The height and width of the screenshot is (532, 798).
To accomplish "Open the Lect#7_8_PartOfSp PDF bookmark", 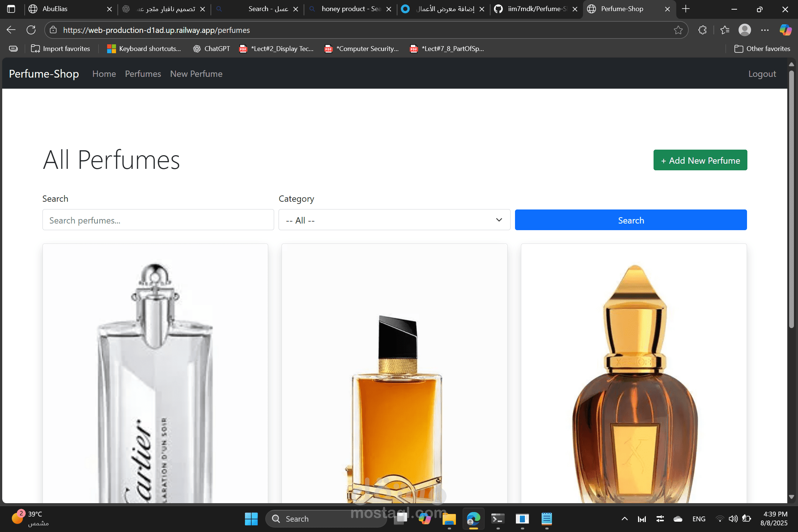I will (447, 49).
